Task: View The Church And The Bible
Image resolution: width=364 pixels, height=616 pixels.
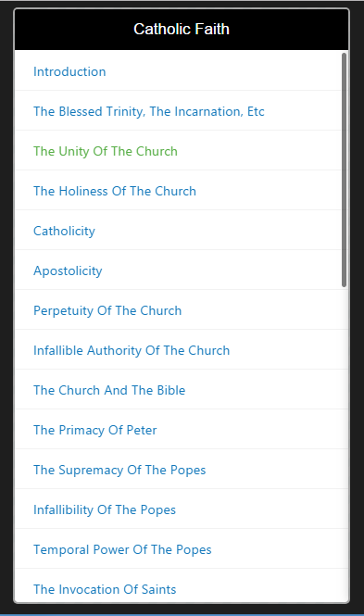Action: pos(109,390)
